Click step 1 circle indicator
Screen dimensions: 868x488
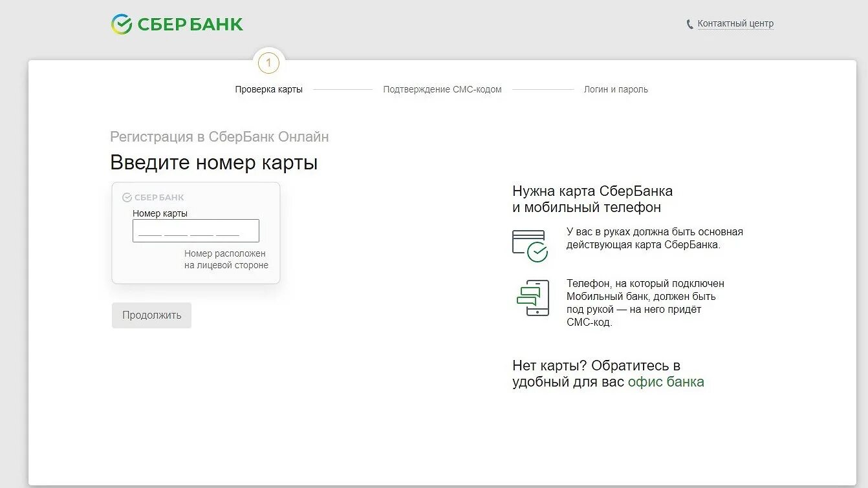[x=268, y=63]
